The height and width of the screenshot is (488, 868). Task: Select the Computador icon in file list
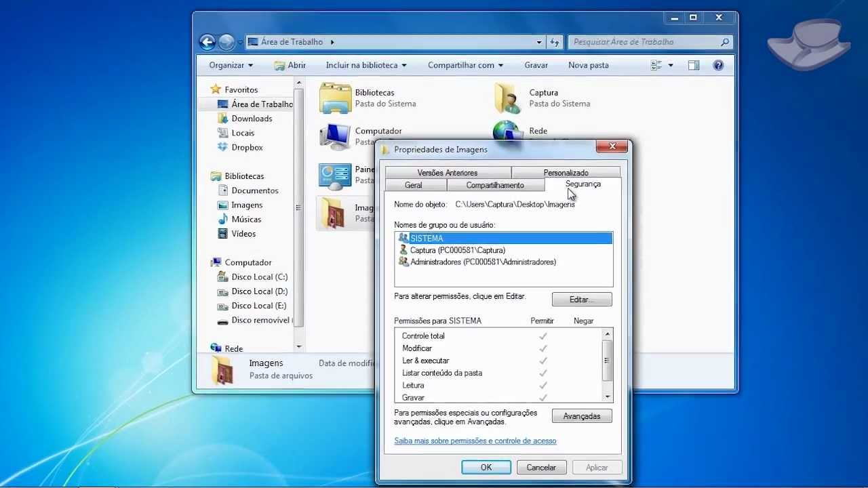pos(335,136)
